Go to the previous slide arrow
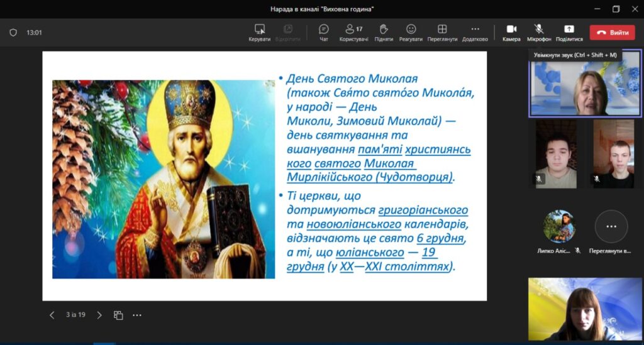The image size is (644, 345). (x=52, y=315)
